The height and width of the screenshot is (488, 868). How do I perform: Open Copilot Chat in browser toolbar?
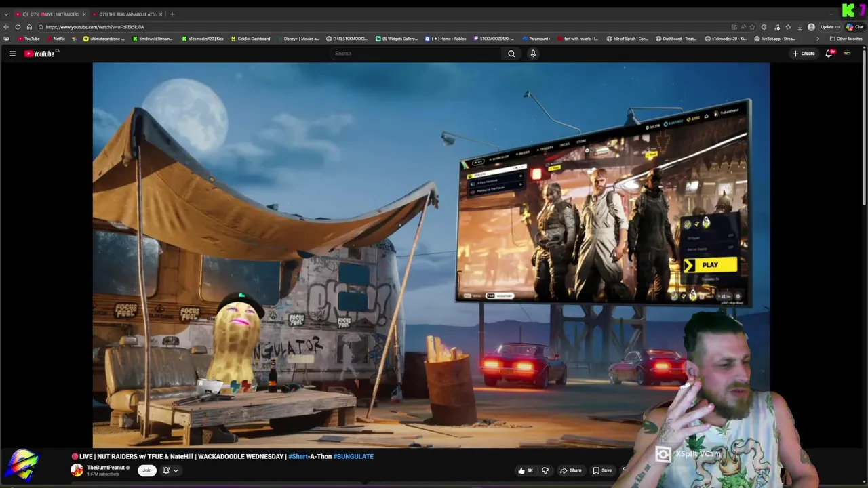pos(854,27)
